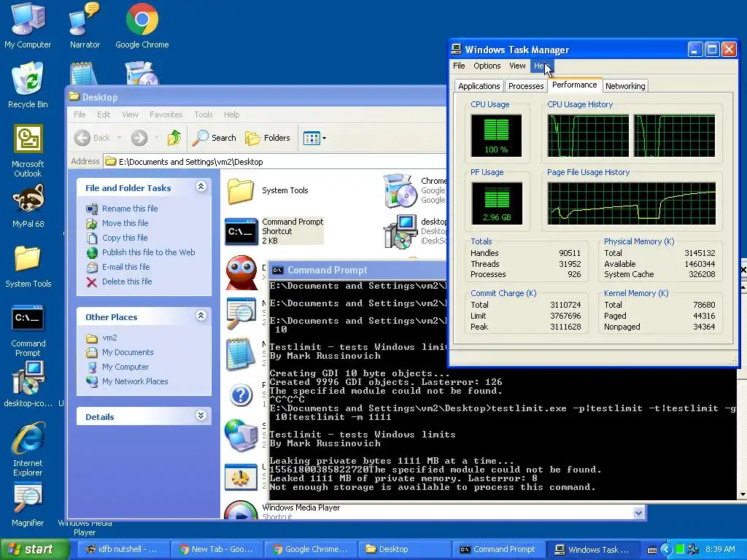Image resolution: width=747 pixels, height=560 pixels.
Task: Select System Tools folder in Explorer window
Action: (x=268, y=190)
